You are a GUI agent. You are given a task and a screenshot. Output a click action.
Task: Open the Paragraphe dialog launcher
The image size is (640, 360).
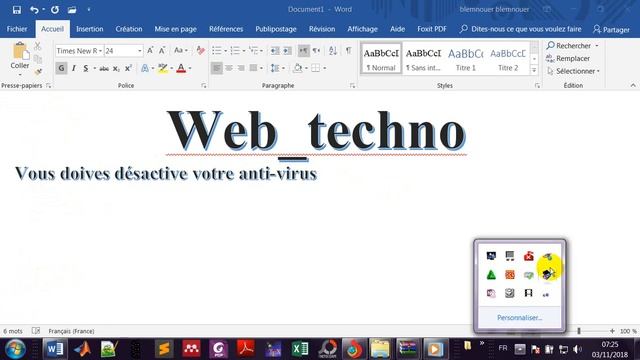(352, 86)
